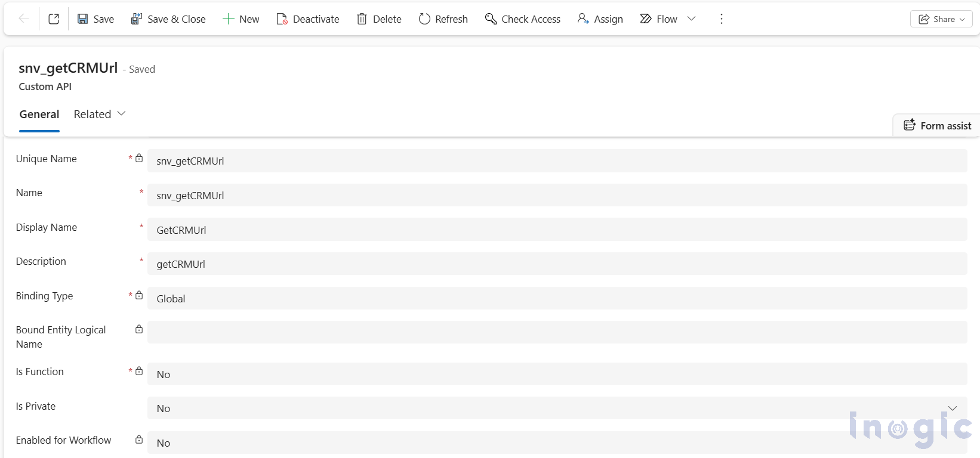Click the Is Function label
The image size is (980, 458).
pos(40,372)
